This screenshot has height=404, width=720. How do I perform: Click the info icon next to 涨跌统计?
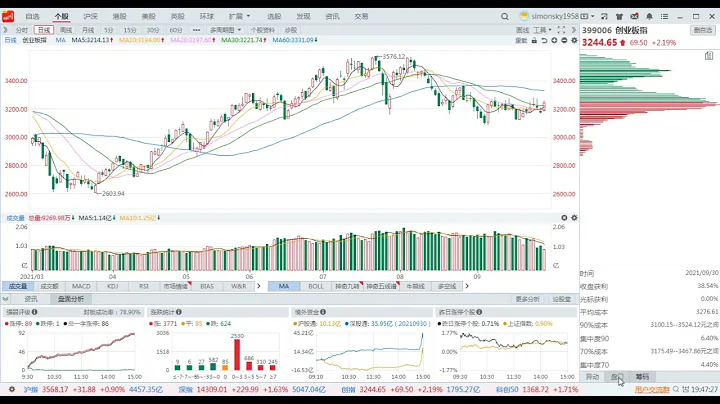179,312
